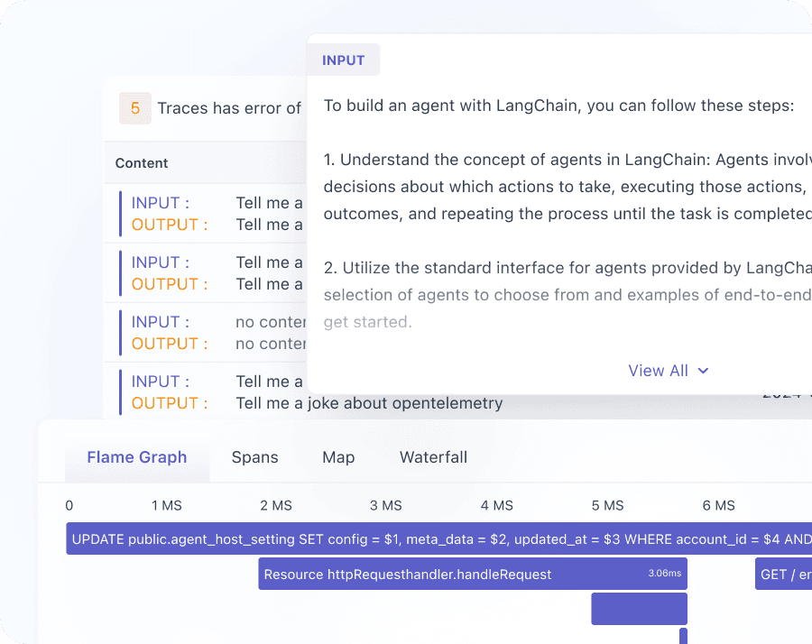Select the unlabeled span below handleRequest

point(639,609)
